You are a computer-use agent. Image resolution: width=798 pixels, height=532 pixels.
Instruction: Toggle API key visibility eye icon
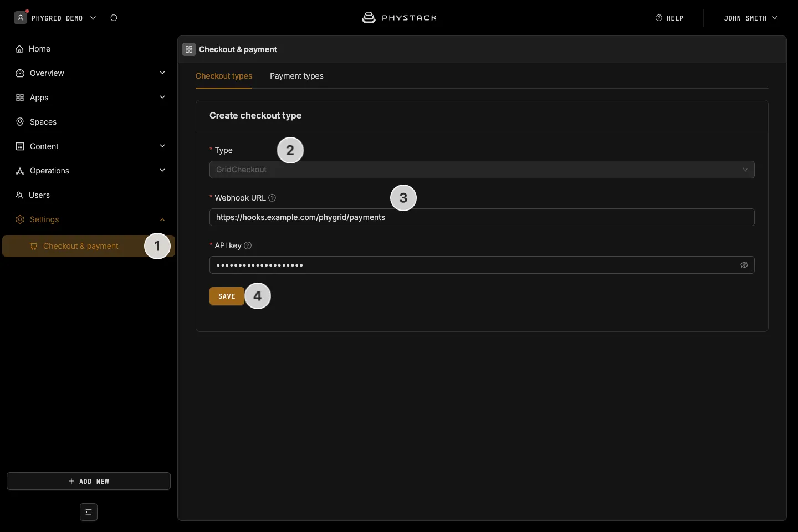click(744, 265)
